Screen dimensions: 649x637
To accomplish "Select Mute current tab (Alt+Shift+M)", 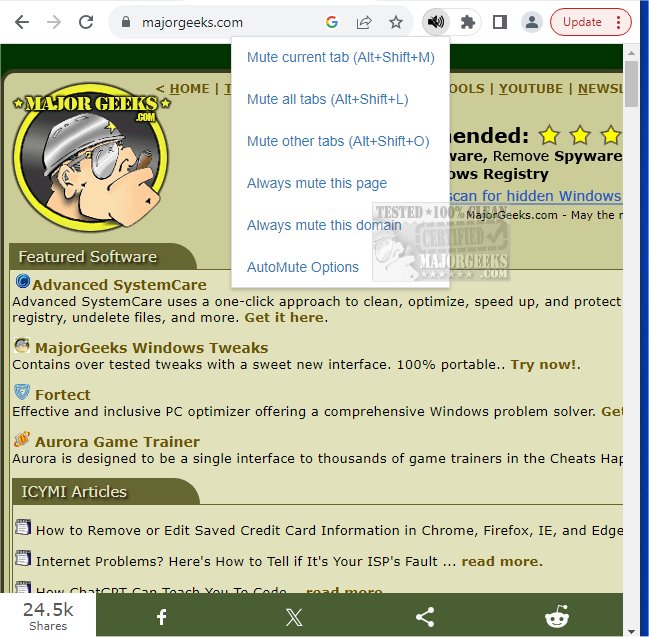I will [x=341, y=57].
